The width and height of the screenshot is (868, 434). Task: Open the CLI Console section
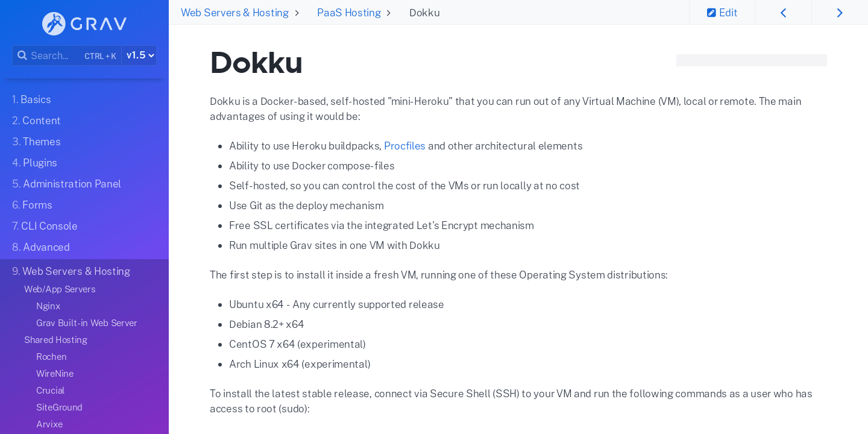[x=44, y=225]
